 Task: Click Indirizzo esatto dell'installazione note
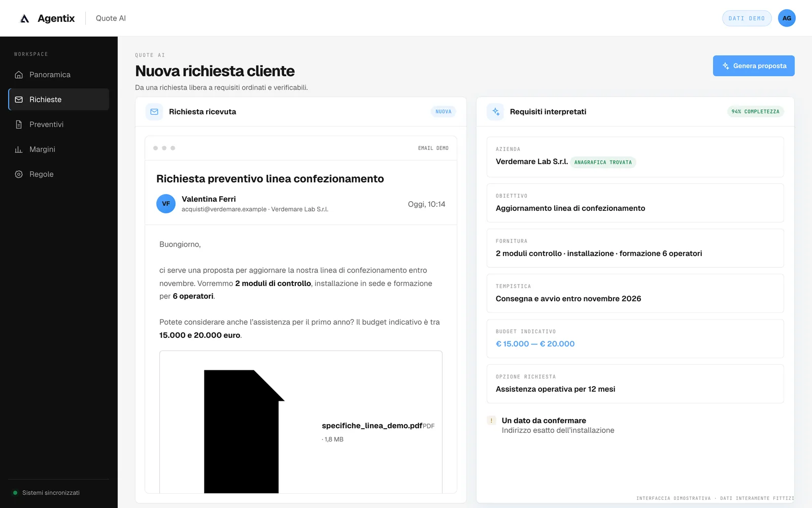tap(558, 430)
